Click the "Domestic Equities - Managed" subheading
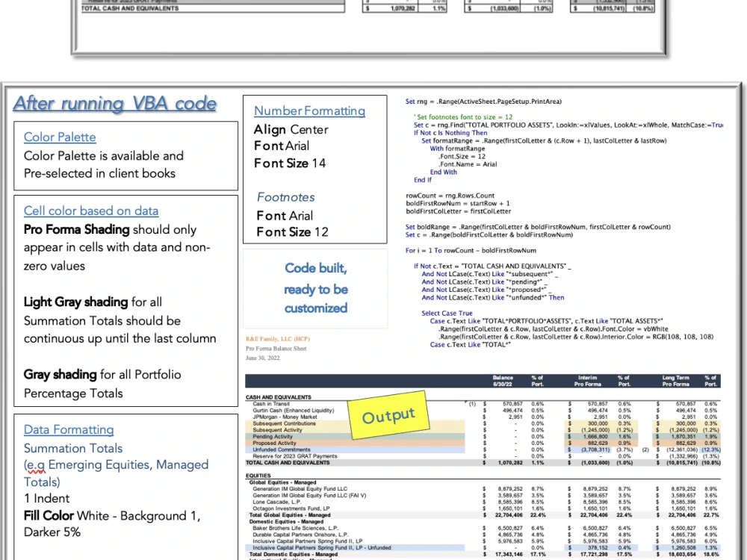This screenshot has width=747, height=560. point(285,521)
